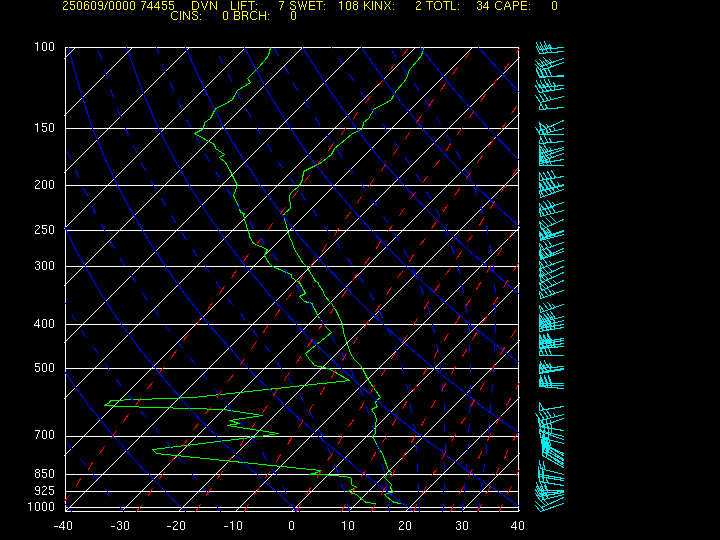This screenshot has height=540, width=720.
Task: Click the -20 temperature axis label
Action: tap(176, 526)
